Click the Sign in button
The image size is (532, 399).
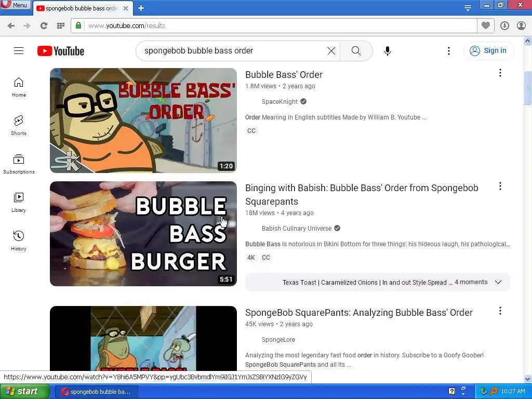488,51
